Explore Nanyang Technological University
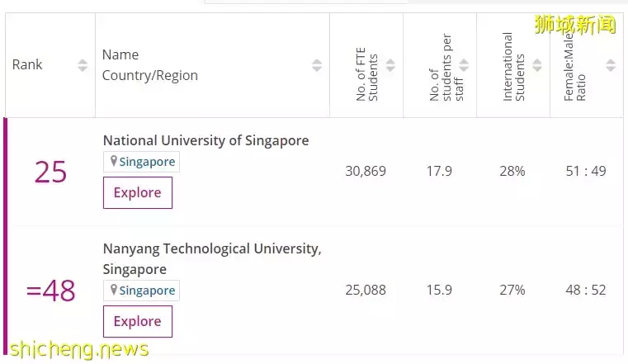This screenshot has height=364, width=628. coord(138,321)
